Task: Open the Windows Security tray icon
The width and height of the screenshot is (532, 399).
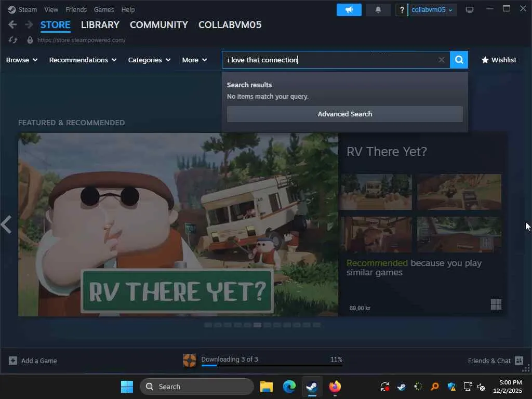Action: tap(451, 387)
